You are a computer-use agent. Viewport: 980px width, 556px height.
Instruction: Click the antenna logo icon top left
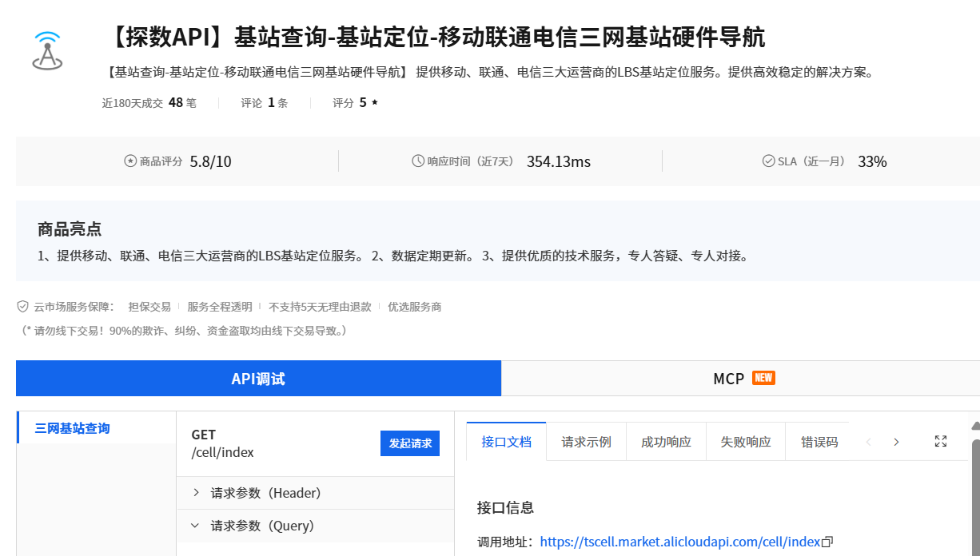click(x=48, y=49)
